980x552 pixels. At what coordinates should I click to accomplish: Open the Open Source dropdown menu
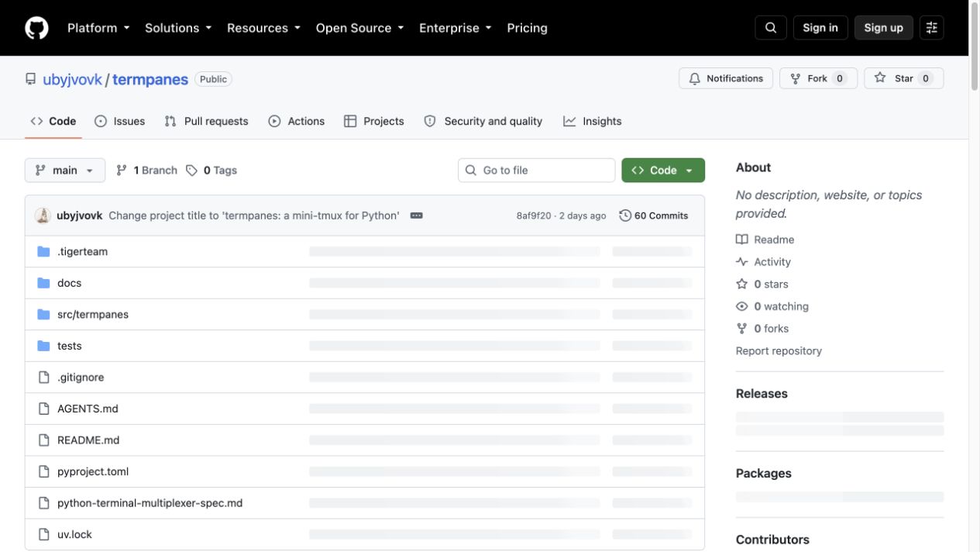click(x=359, y=28)
